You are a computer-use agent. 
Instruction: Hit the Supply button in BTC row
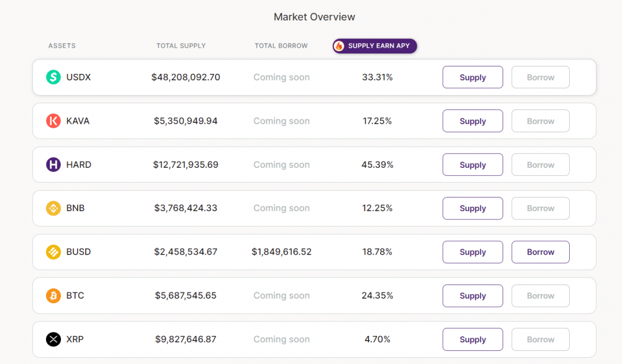pos(473,296)
